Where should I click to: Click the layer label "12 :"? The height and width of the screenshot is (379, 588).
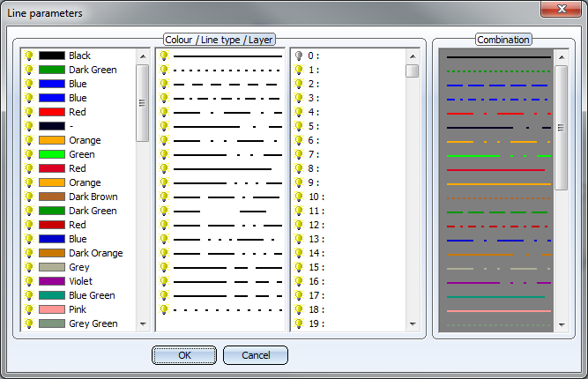316,225
